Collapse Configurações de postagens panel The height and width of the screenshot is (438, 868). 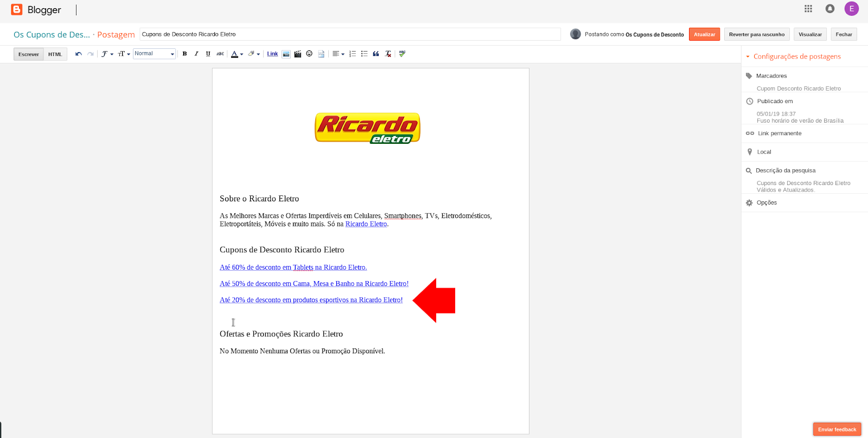797,56
